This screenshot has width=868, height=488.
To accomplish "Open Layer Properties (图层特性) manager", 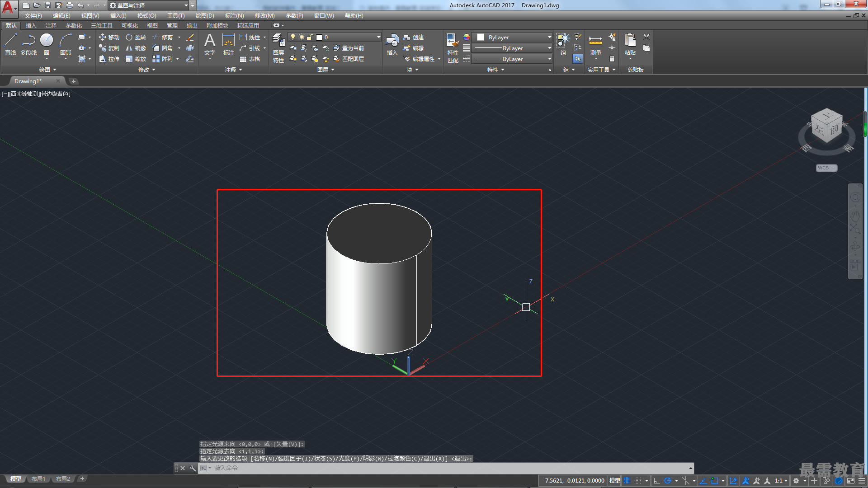I will [x=278, y=48].
